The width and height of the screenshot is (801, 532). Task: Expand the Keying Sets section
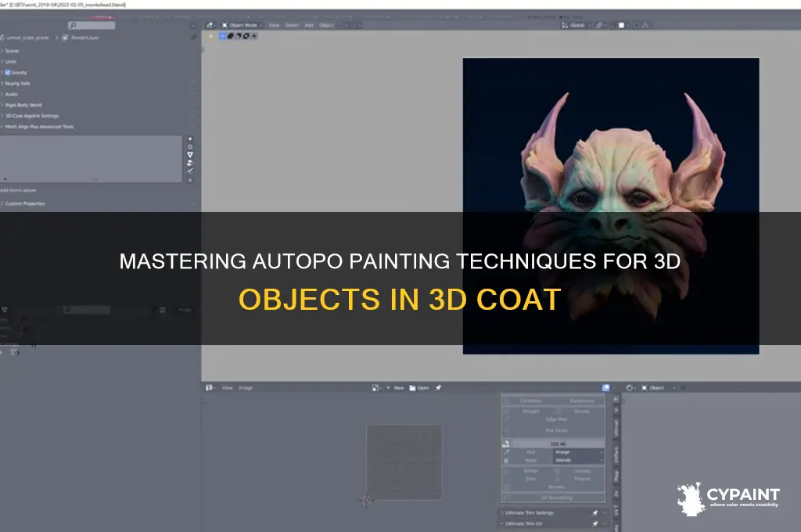coord(17,83)
